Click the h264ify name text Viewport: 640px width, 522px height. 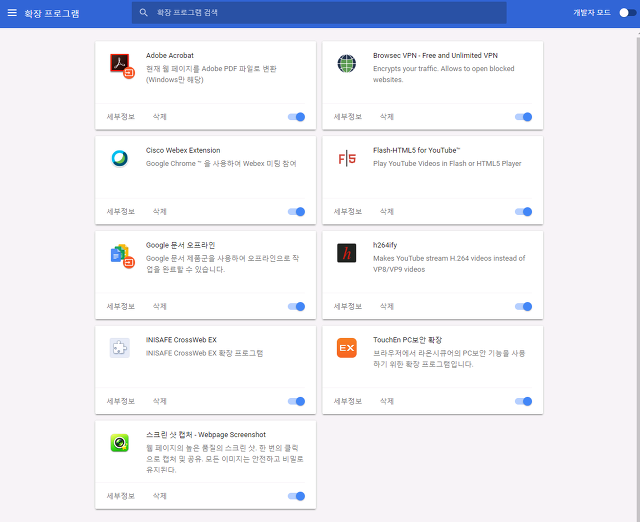pyautogui.click(x=385, y=245)
